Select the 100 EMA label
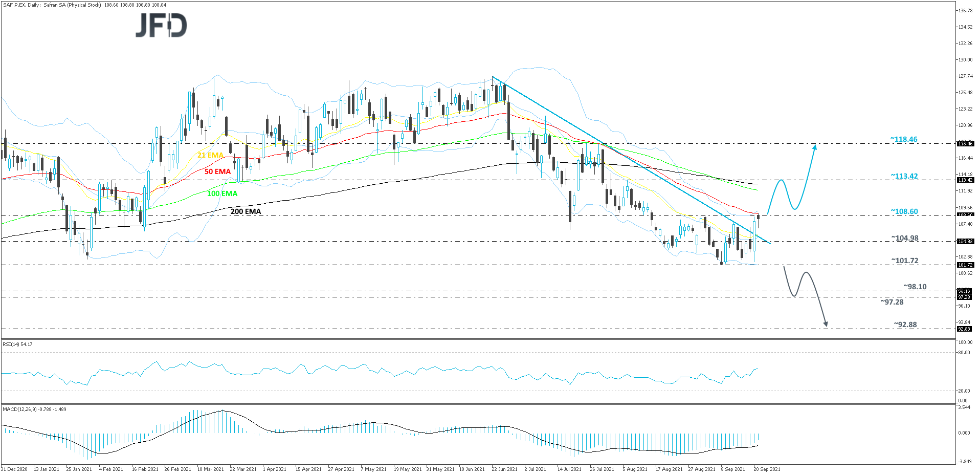Image resolution: width=980 pixels, height=475 pixels. click(x=221, y=194)
